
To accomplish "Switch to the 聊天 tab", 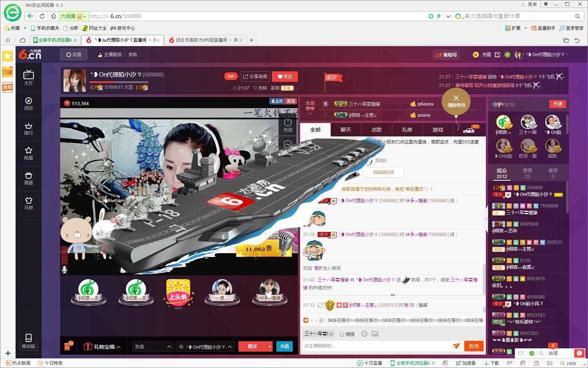I will point(346,129).
